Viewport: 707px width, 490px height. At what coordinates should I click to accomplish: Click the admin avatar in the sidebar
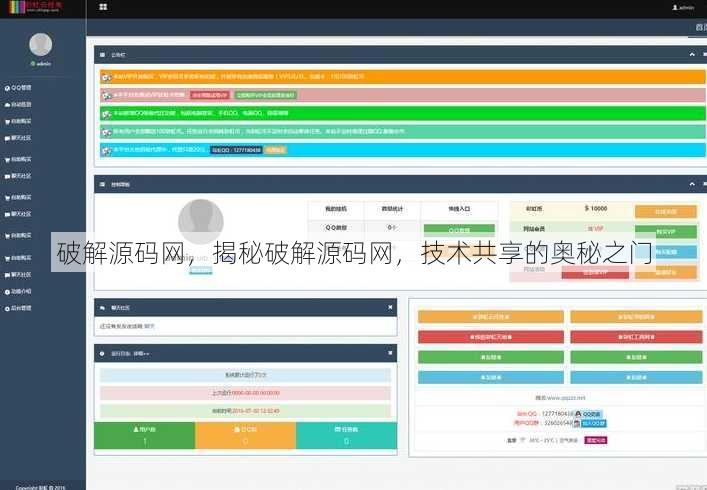[x=41, y=44]
